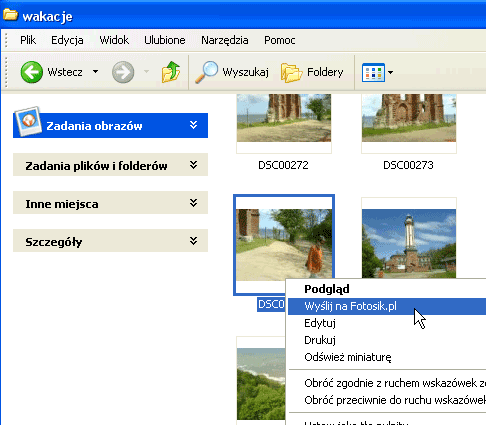Go up one folder level icon

coord(171,72)
